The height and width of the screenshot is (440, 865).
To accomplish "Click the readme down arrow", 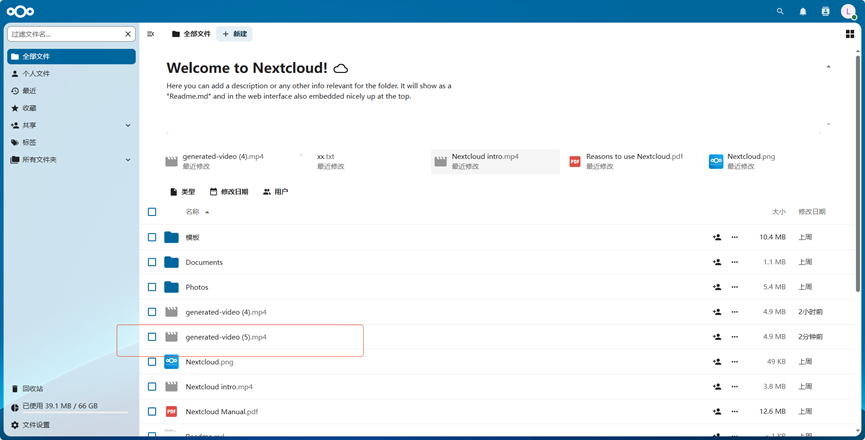I will pos(828,124).
